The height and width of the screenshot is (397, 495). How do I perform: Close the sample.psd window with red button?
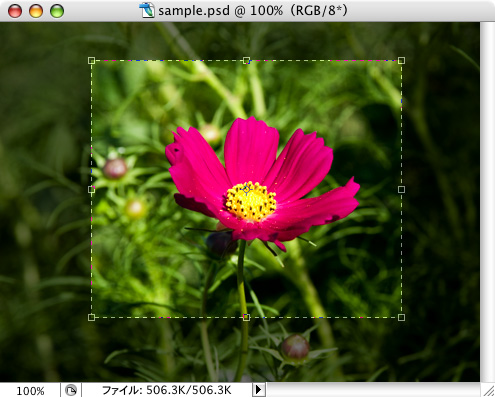pyautogui.click(x=15, y=11)
